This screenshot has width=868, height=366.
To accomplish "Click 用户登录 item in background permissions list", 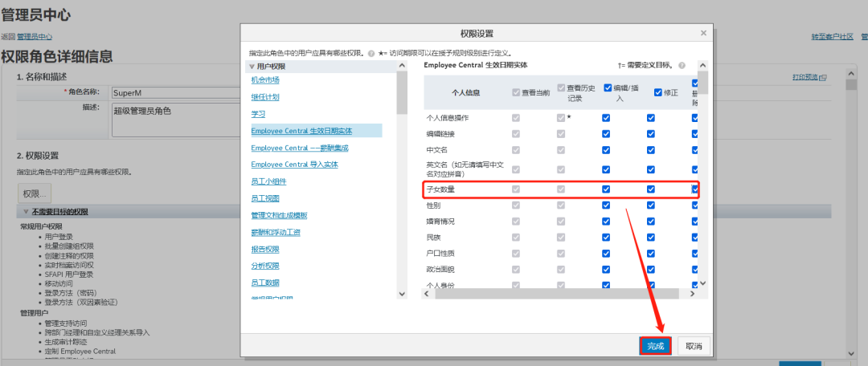I will pyautogui.click(x=59, y=237).
